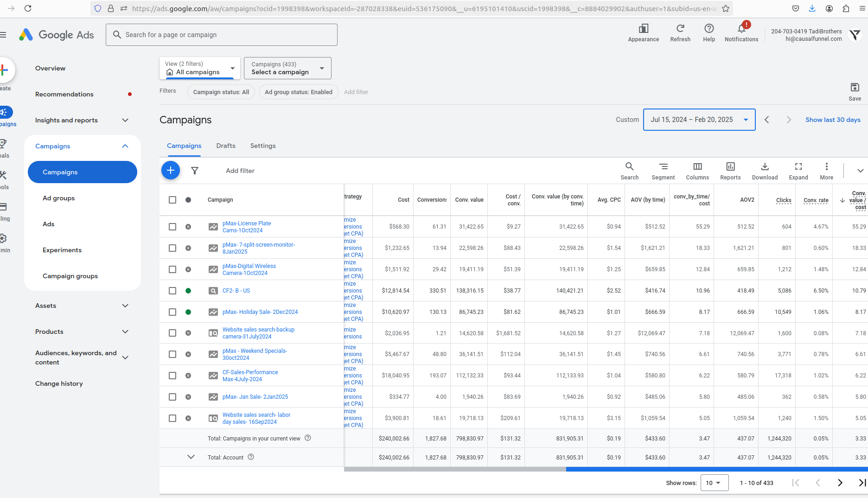868x498 pixels.
Task: Jump to last results page
Action: point(862,483)
